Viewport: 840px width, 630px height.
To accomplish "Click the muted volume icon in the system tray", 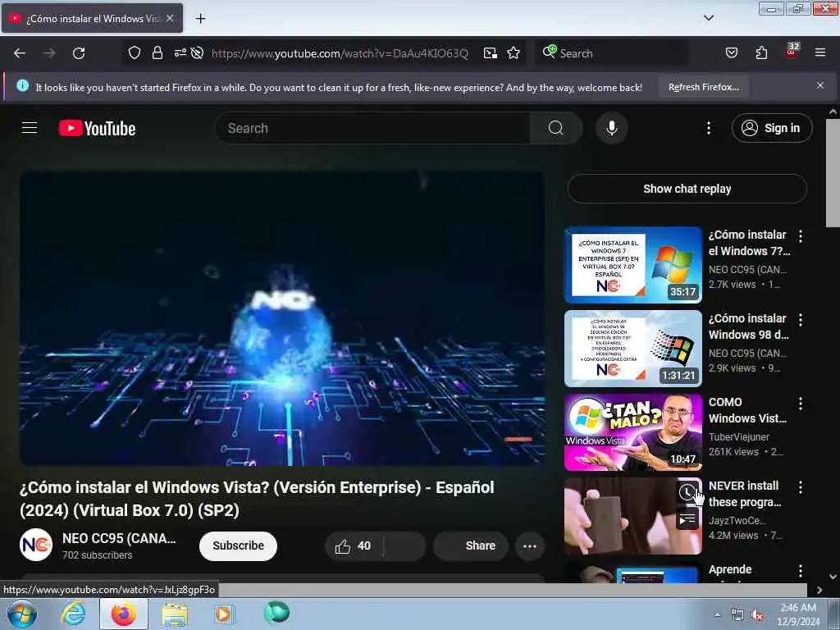I will [x=757, y=615].
